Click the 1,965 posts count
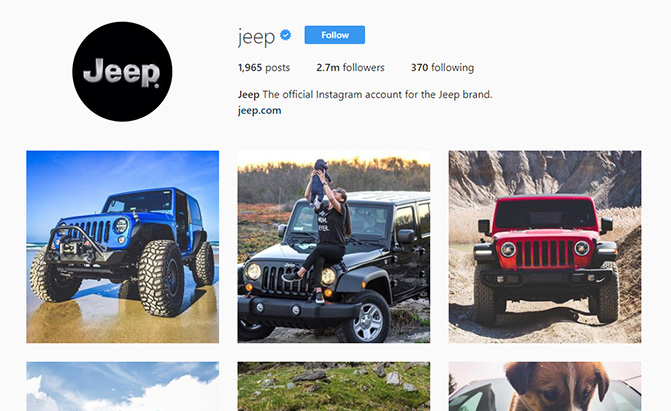This screenshot has width=671, height=411. (264, 67)
